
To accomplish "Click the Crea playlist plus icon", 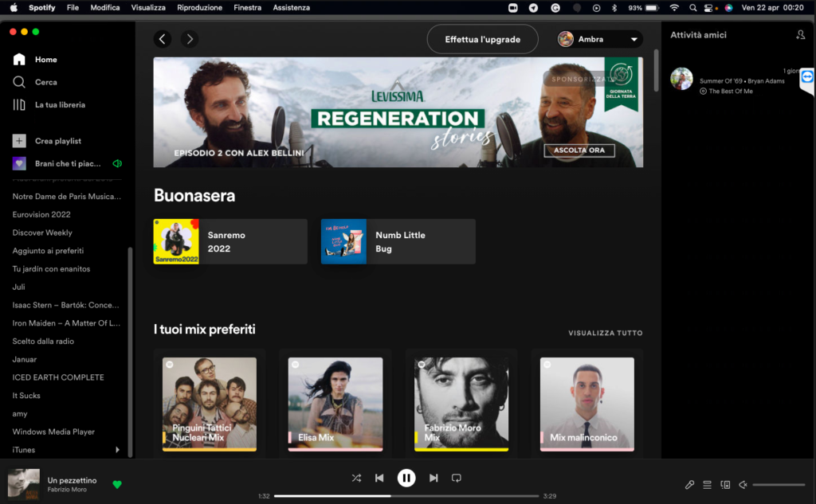I will tap(19, 140).
